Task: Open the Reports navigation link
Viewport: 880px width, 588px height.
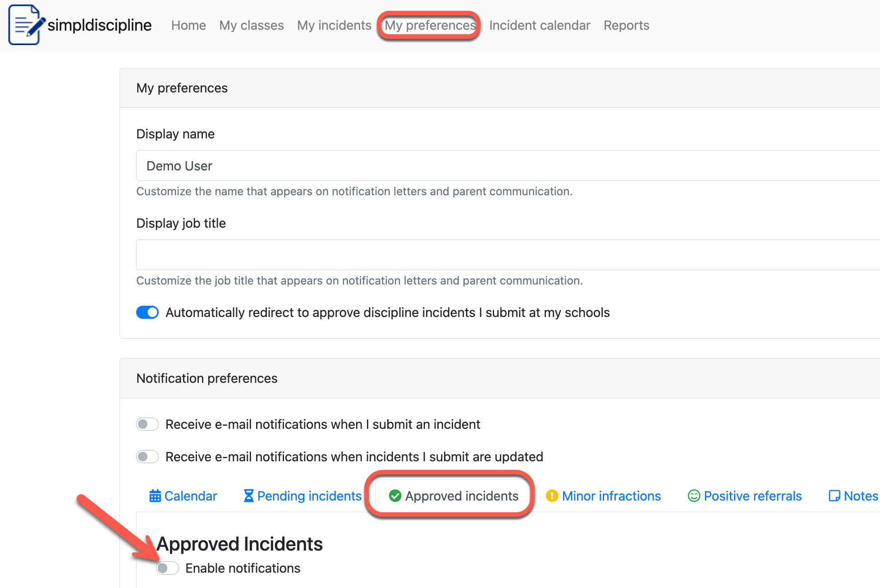Action: click(626, 26)
